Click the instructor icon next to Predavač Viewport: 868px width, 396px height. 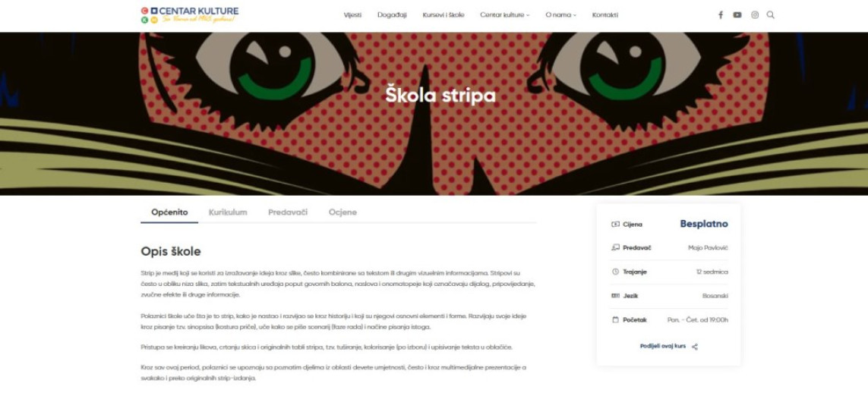pyautogui.click(x=615, y=248)
